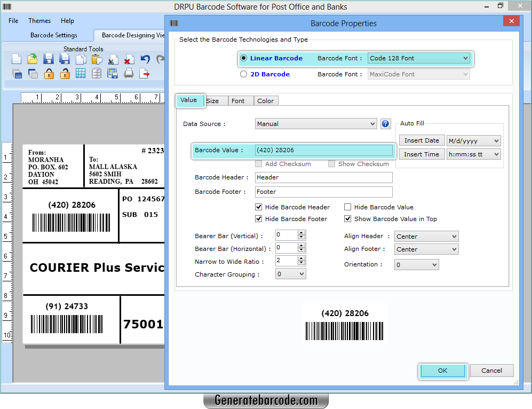Click the Insert Date button
Image resolution: width=532 pixels, height=409 pixels.
(422, 140)
